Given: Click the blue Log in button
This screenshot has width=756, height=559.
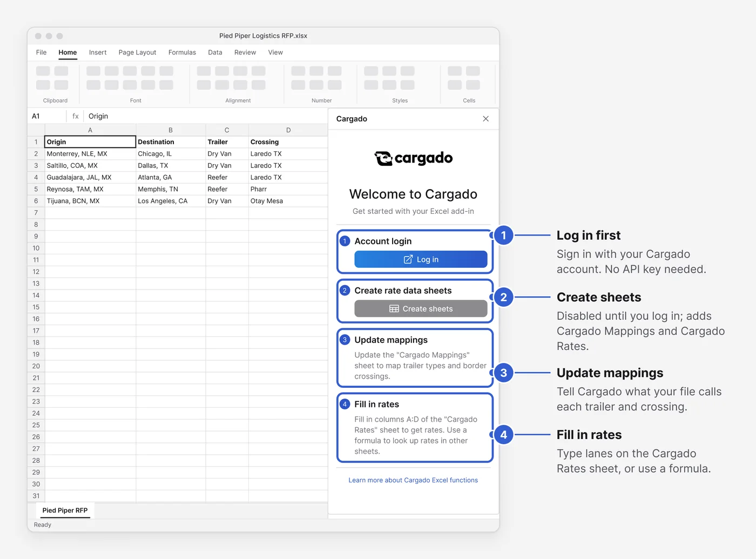Looking at the screenshot, I should (x=421, y=259).
